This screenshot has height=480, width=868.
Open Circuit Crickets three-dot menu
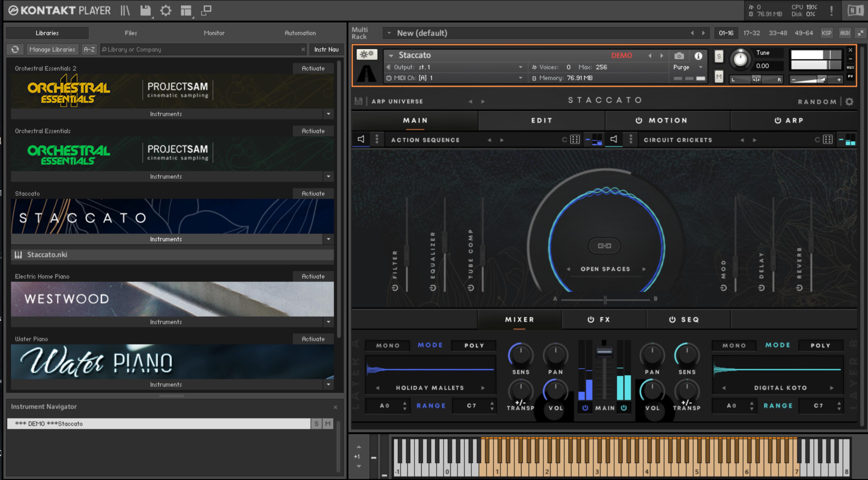click(631, 139)
